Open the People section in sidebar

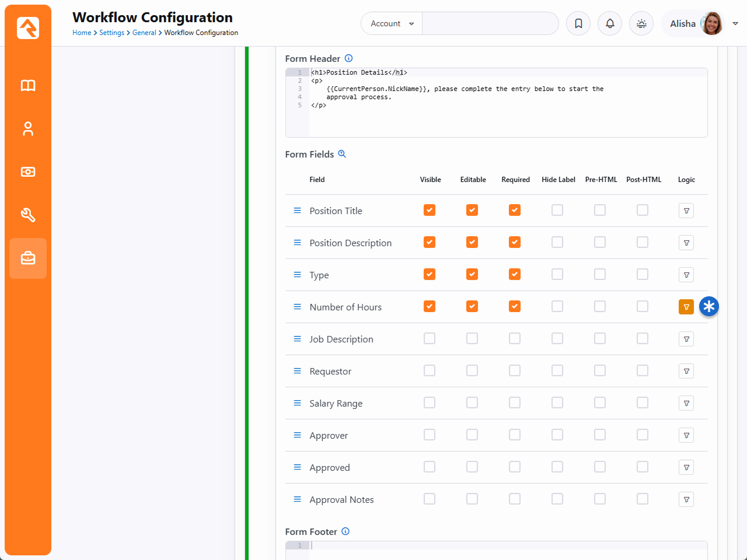28,129
